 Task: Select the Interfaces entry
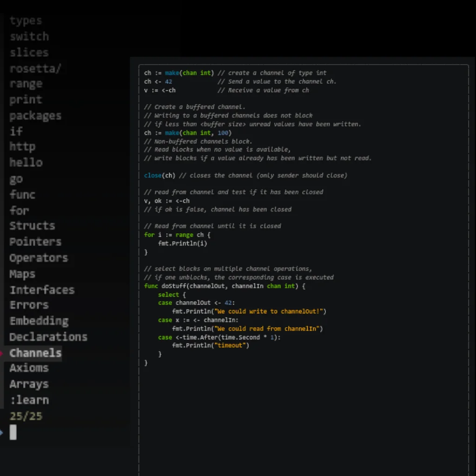coord(42,290)
